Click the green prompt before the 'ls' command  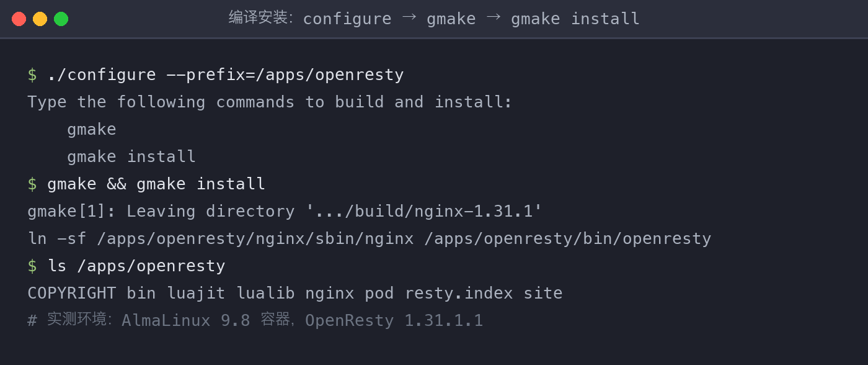(x=32, y=266)
